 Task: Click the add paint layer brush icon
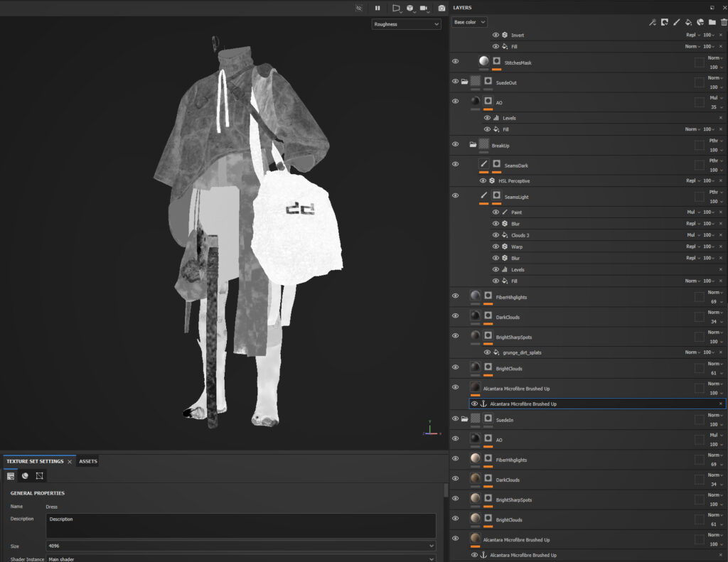(x=676, y=22)
